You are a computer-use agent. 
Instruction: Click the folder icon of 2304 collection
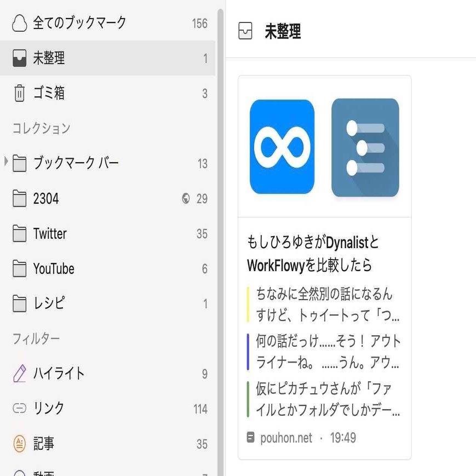point(19,198)
